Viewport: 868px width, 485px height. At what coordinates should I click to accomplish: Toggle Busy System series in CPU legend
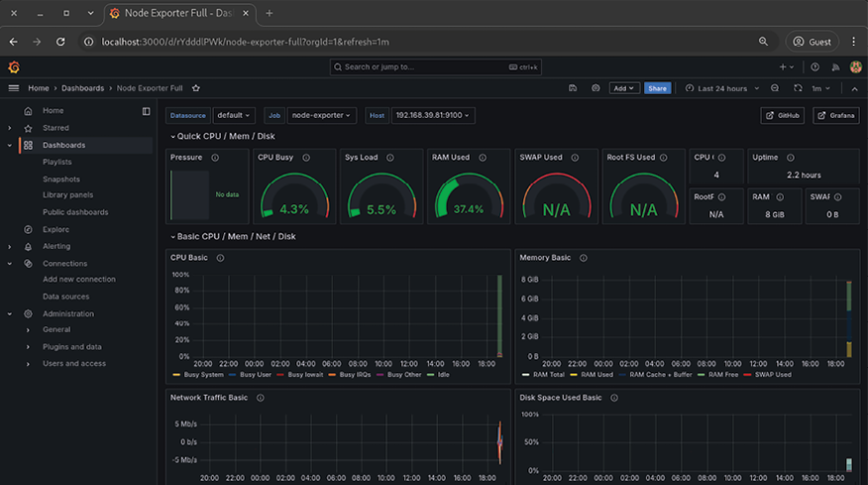coord(202,375)
